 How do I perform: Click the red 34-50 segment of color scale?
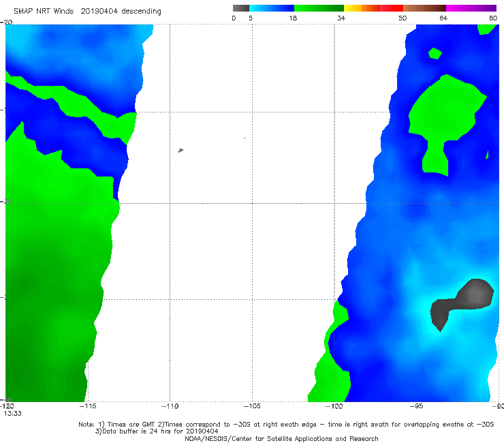click(373, 8)
